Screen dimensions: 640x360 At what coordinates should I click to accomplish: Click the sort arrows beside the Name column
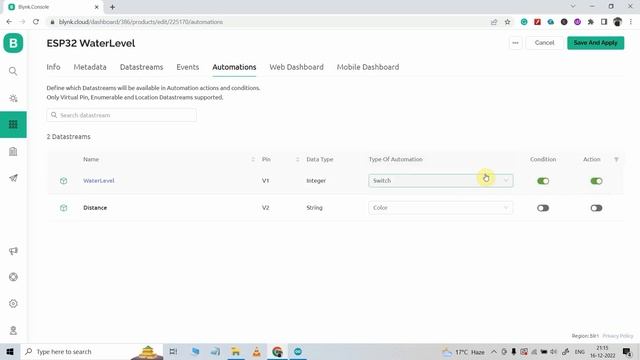(253, 159)
